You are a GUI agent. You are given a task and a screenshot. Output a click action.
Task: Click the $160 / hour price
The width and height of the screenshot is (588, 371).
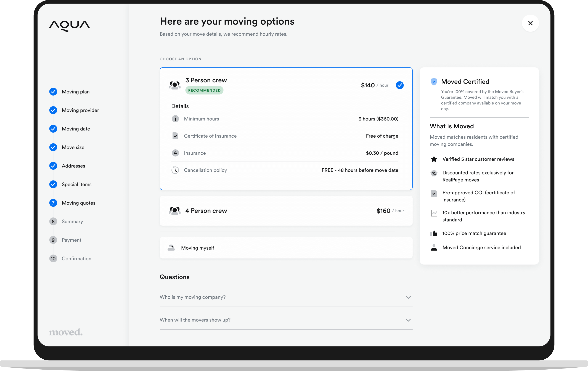click(390, 211)
